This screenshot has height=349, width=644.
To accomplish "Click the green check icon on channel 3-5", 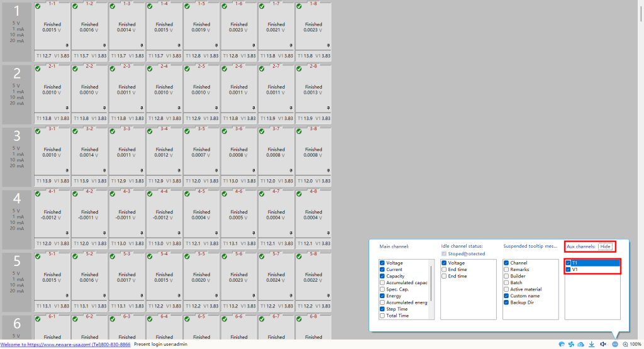I will point(187,131).
